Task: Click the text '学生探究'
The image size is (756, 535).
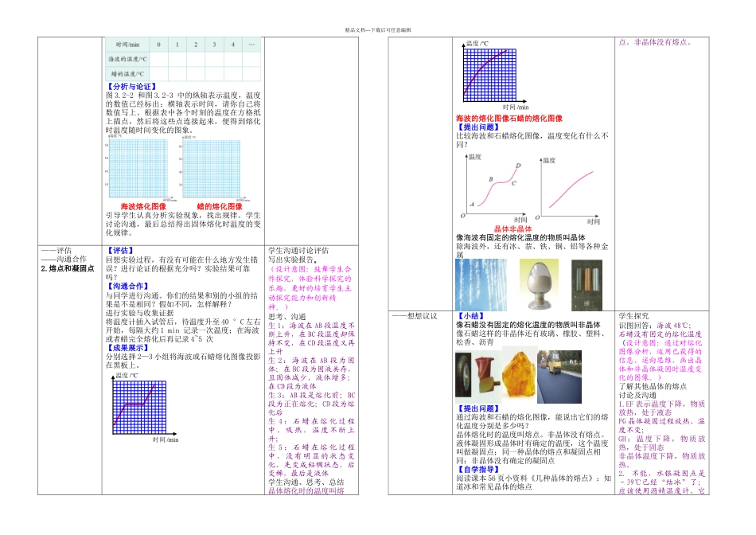Action: (634, 316)
